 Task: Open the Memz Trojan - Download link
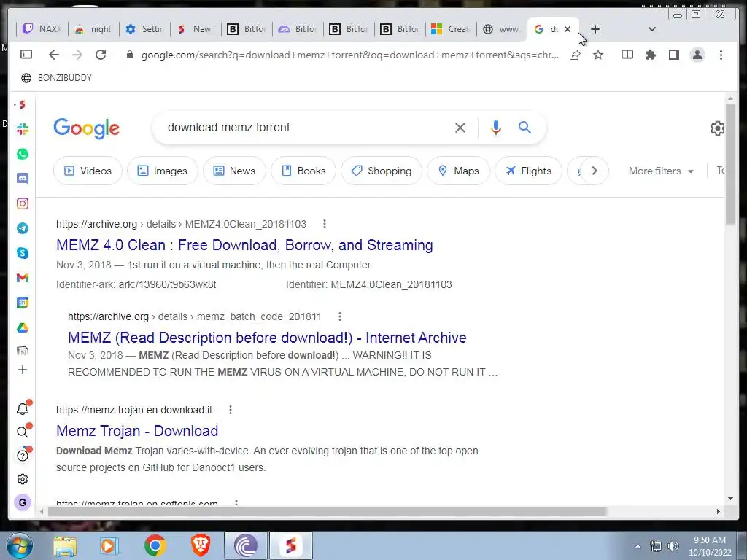[137, 431]
